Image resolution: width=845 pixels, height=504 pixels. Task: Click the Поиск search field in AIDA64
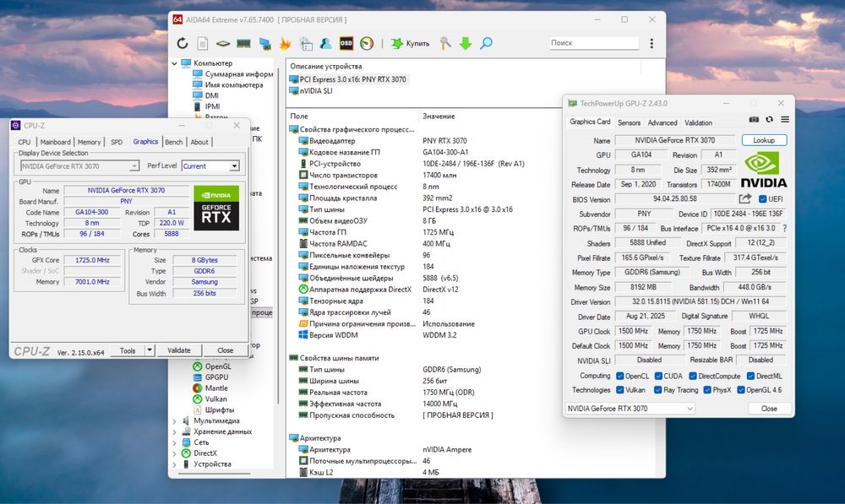click(x=594, y=42)
